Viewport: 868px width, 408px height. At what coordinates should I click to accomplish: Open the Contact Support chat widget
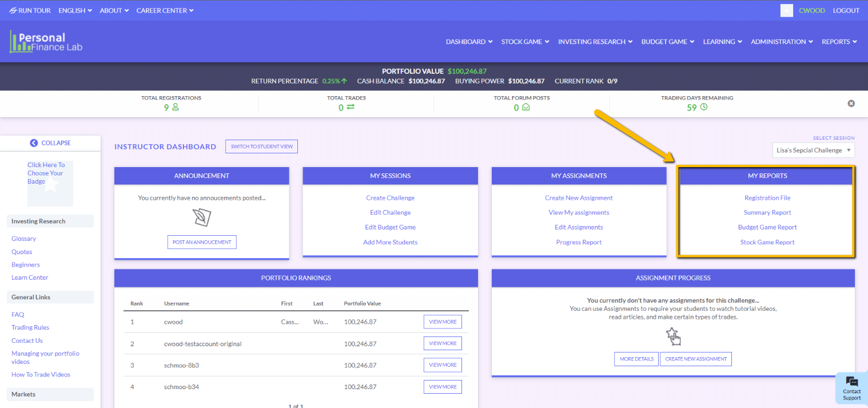(x=851, y=389)
